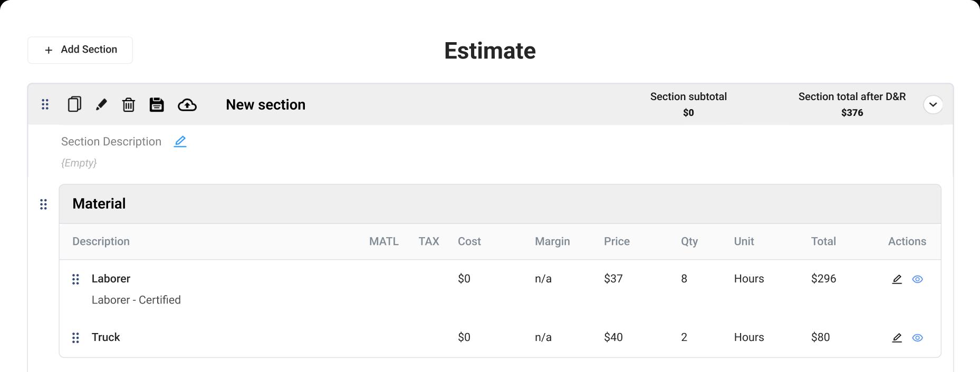Click the Add Section button

(80, 50)
